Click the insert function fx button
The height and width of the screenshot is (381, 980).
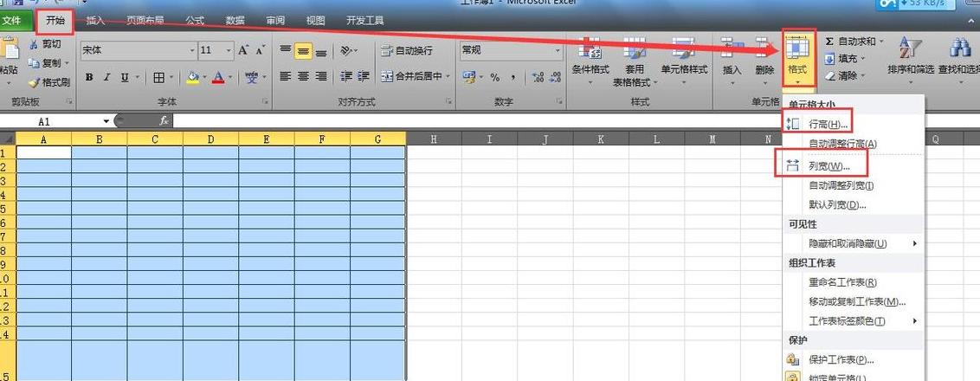[164, 120]
